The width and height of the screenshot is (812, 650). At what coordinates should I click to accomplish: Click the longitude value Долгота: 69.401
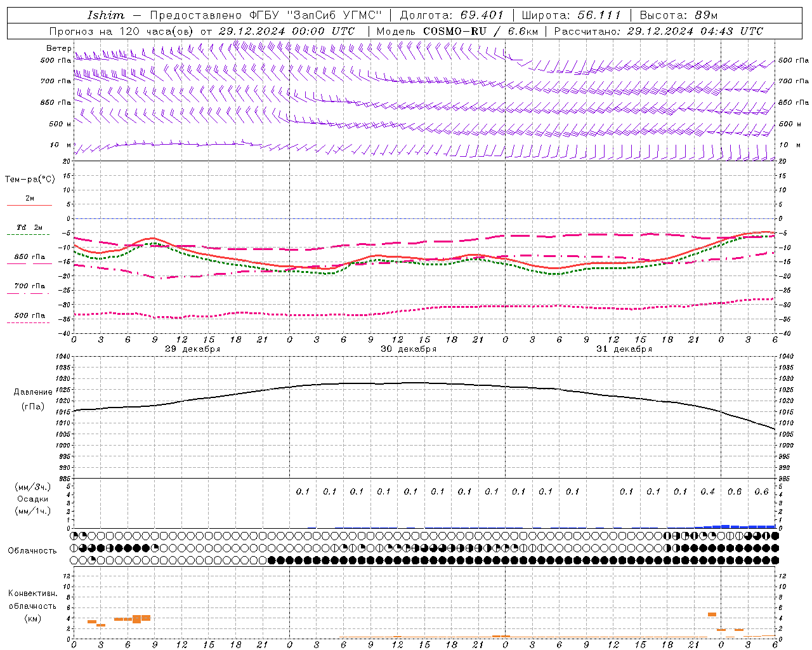452,15
